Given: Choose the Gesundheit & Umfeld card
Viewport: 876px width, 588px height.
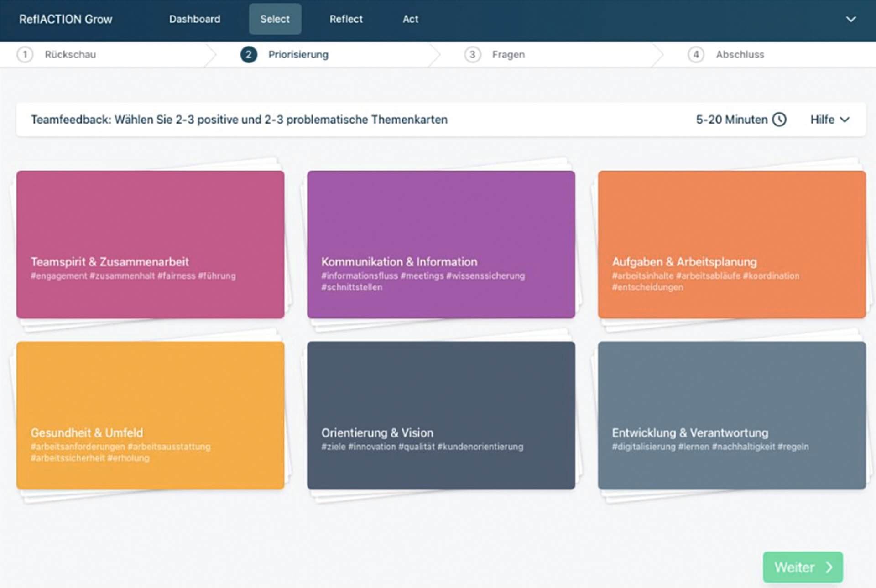Looking at the screenshot, I should [150, 415].
